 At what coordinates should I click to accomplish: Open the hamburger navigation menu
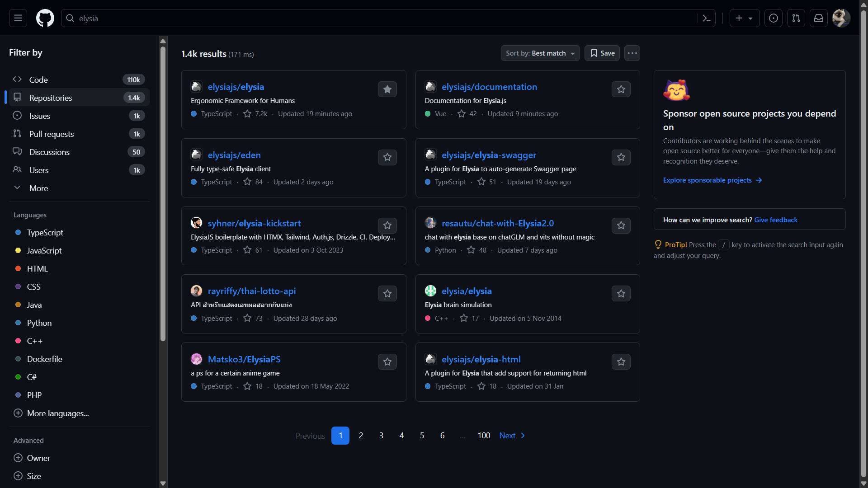coord(18,18)
